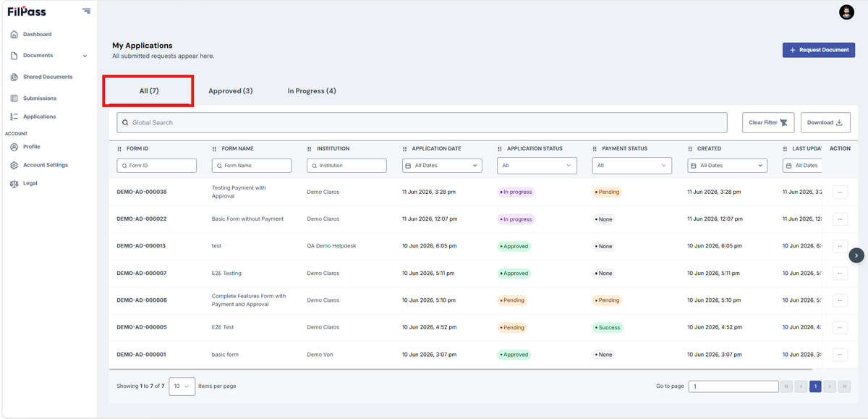Image resolution: width=868 pixels, height=419 pixels.
Task: Collapse the sidebar menu icon
Action: point(87,11)
